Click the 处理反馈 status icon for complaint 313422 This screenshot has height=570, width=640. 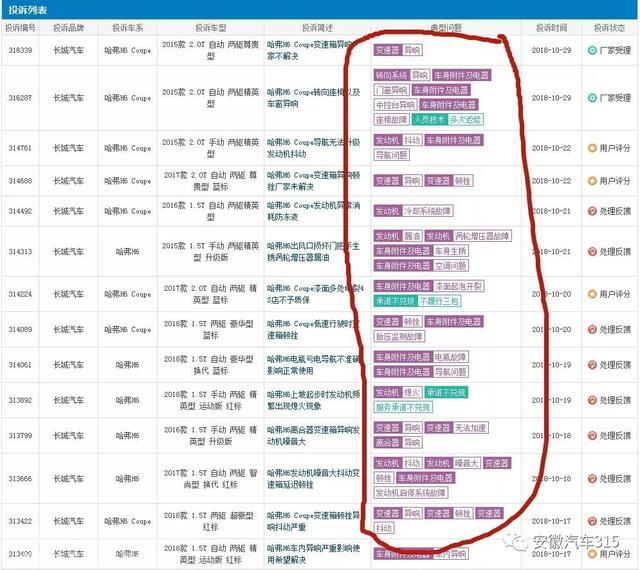coord(592,521)
